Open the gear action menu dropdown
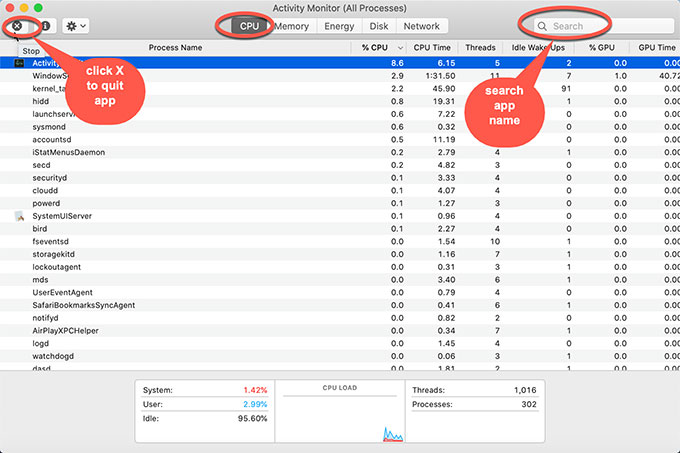This screenshot has width=680, height=453. 75,25
